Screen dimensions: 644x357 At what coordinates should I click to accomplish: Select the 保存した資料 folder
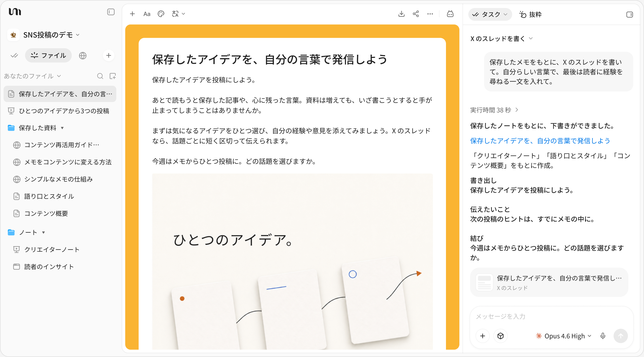(x=38, y=128)
